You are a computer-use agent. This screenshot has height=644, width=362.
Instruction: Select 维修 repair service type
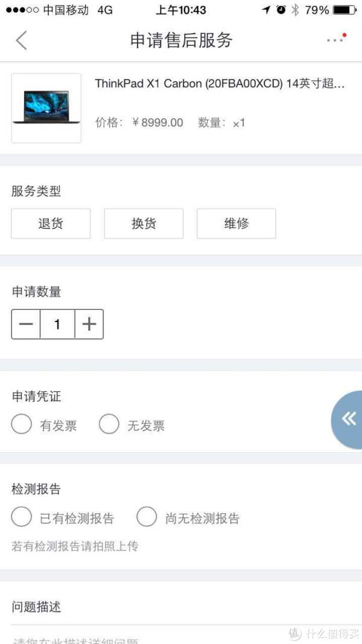237,224
